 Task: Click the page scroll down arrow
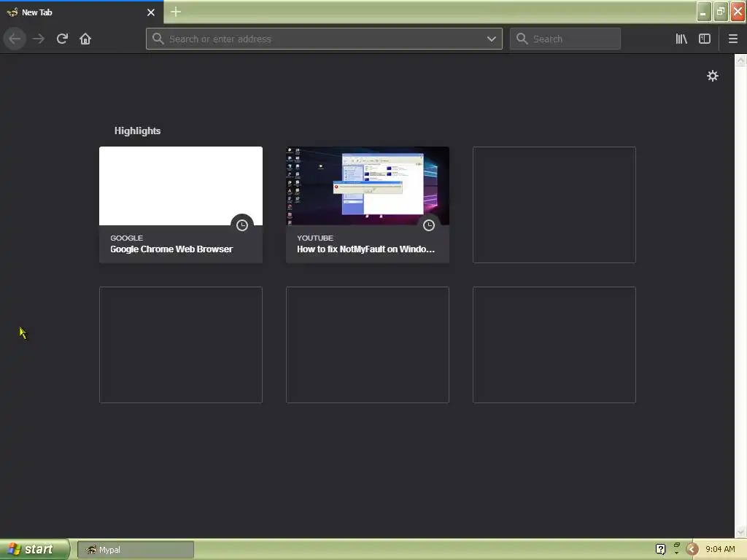coord(740,532)
